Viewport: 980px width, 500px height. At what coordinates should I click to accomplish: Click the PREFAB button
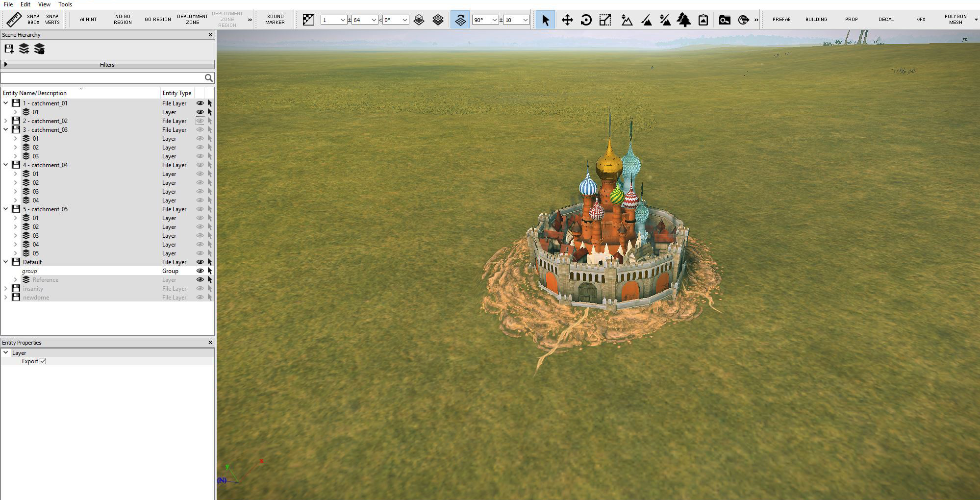coord(781,20)
